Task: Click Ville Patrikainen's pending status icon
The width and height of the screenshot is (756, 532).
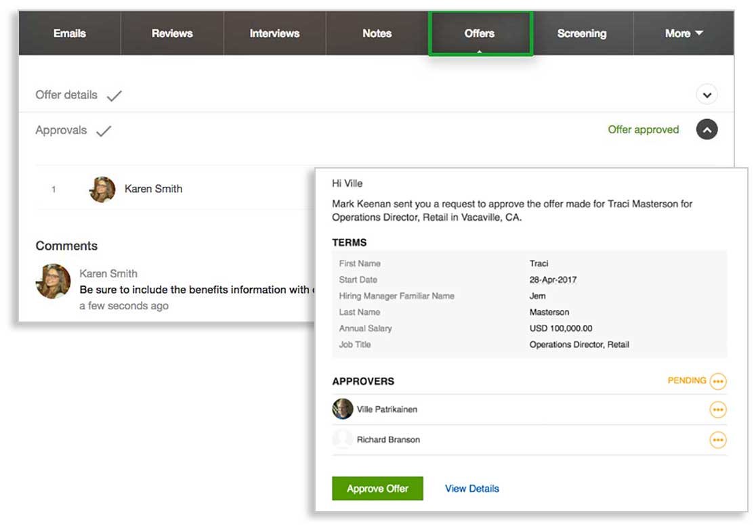Action: pyautogui.click(x=717, y=410)
